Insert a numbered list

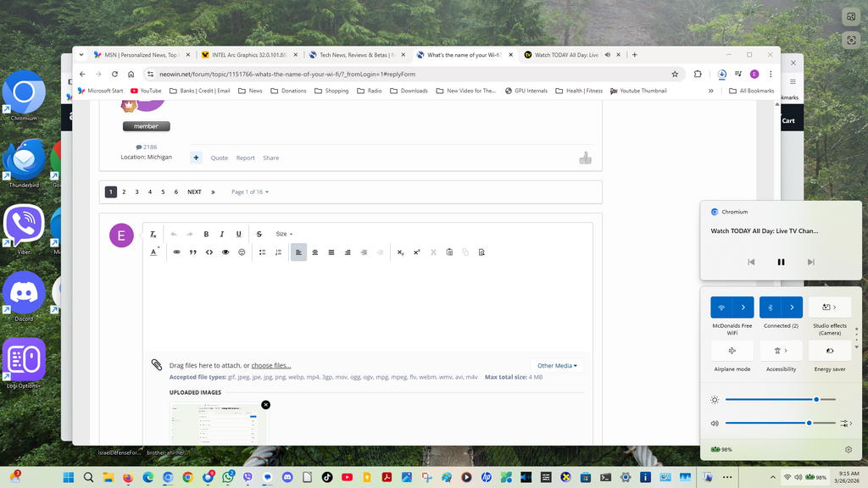[278, 252]
